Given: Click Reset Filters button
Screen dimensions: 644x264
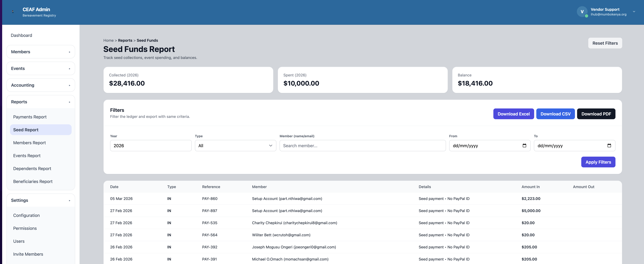Looking at the screenshot, I should pyautogui.click(x=605, y=43).
